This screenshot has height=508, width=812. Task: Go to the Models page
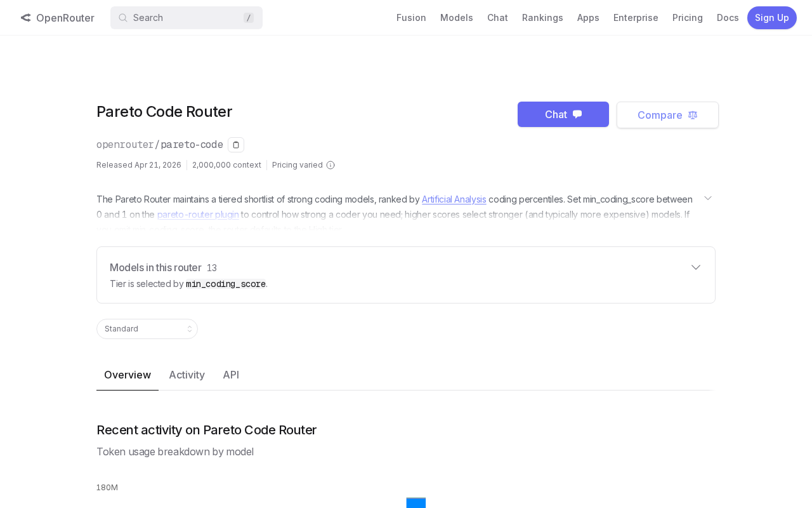click(457, 18)
